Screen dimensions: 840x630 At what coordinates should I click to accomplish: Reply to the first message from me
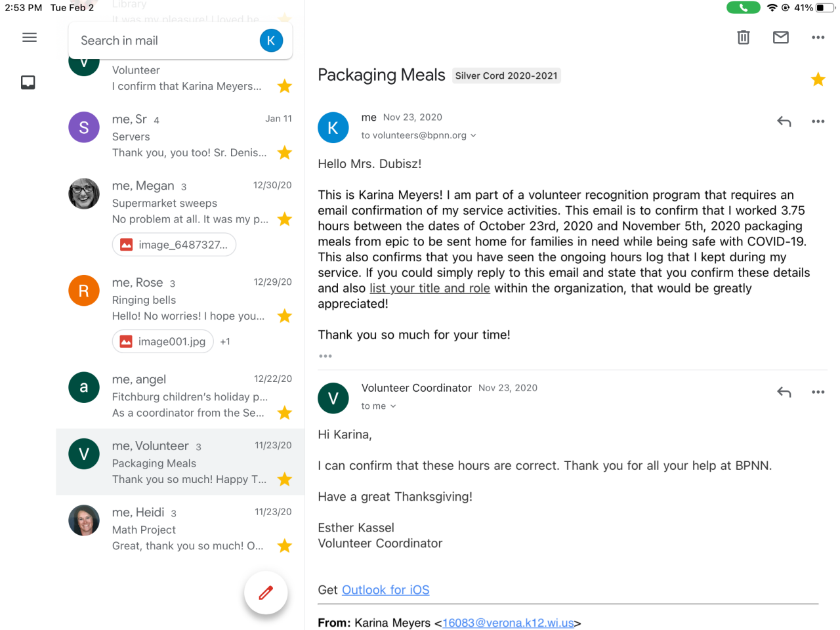point(784,121)
